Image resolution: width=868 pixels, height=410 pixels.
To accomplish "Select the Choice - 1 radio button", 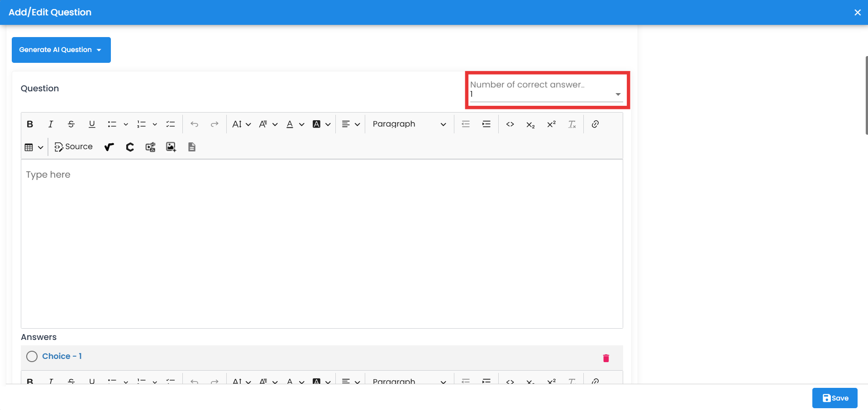I will pyautogui.click(x=32, y=356).
